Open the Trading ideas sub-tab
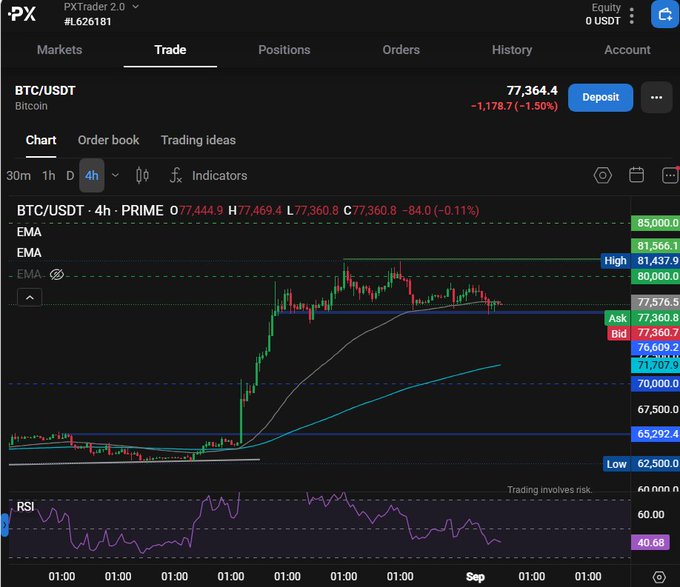This screenshot has height=587, width=680. (198, 140)
